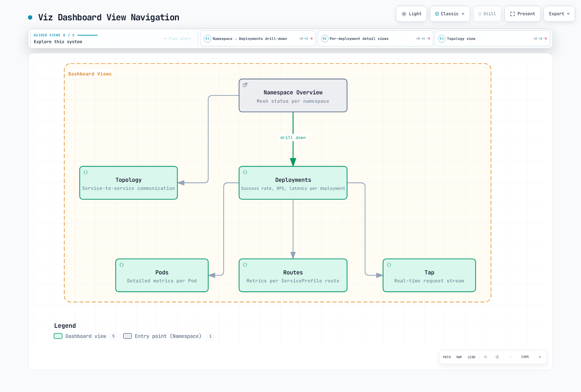
Task: Select Per-deployment detail views tab
Action: pos(375,38)
